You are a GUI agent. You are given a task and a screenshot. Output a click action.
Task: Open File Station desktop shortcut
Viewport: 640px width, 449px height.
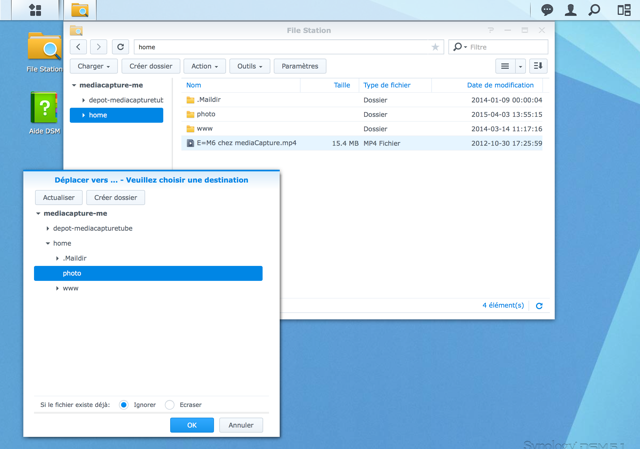click(x=44, y=53)
